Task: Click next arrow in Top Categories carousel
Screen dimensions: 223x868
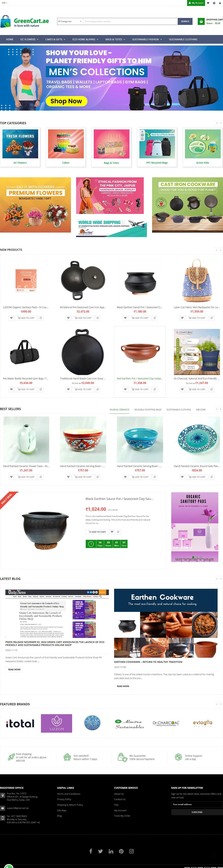Action: [x=221, y=123]
